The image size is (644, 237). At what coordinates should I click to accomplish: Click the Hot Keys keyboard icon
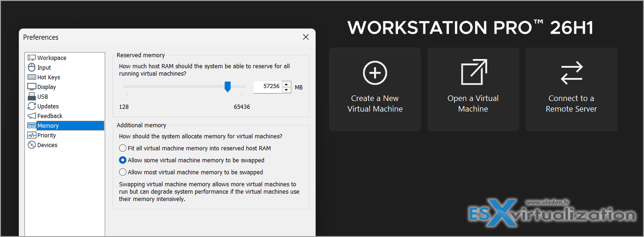(x=31, y=77)
